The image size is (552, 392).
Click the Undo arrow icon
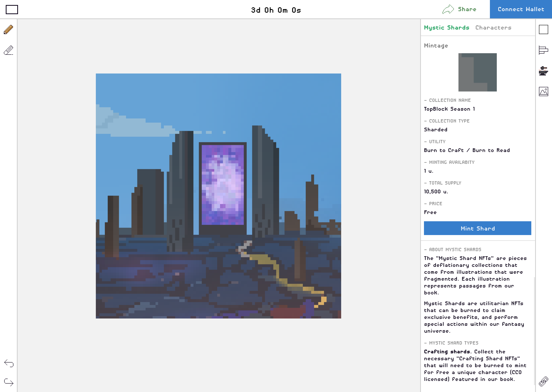[x=9, y=363]
